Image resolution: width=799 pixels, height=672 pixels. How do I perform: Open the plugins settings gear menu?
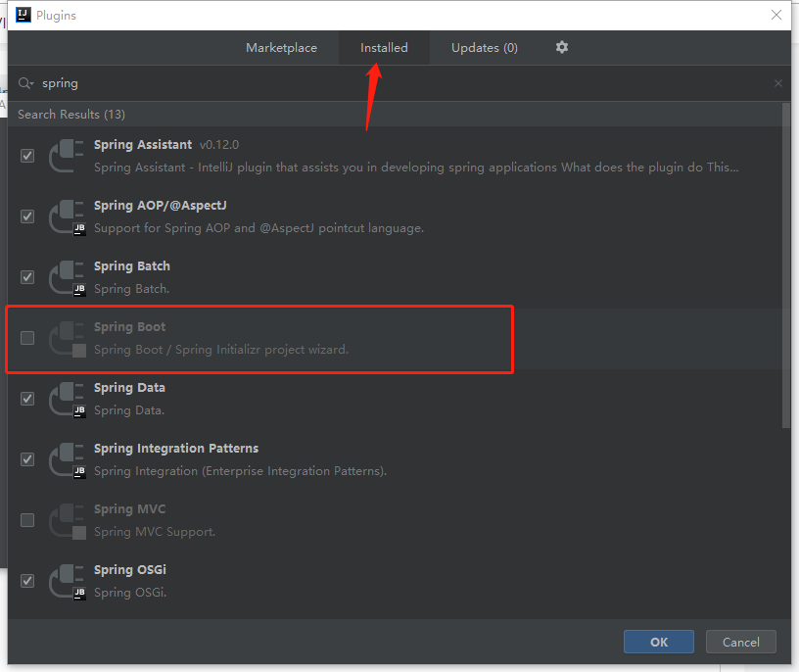pyautogui.click(x=561, y=47)
